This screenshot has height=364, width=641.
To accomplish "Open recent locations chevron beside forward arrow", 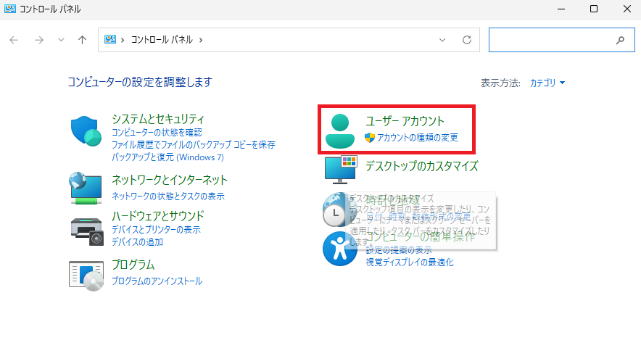I will point(61,40).
